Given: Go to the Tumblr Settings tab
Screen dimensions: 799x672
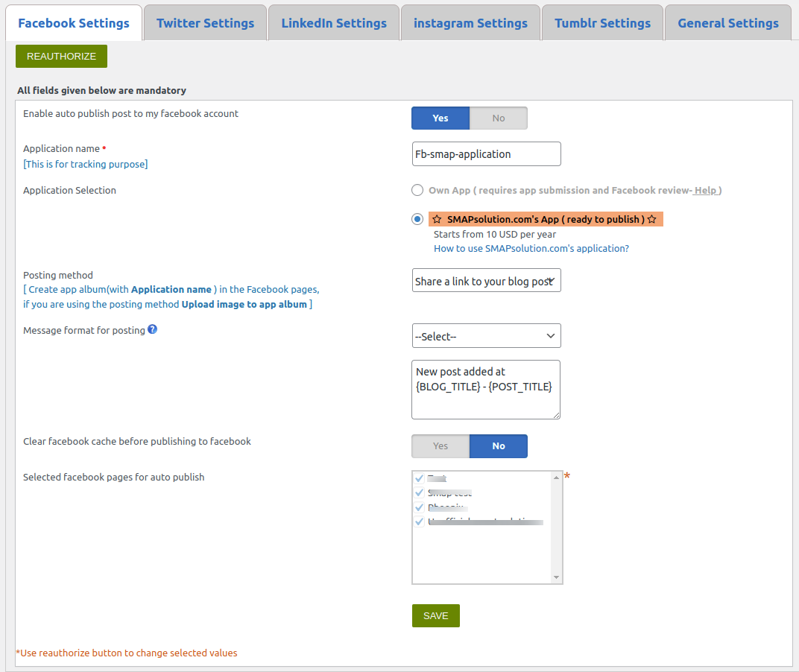Looking at the screenshot, I should pos(602,23).
